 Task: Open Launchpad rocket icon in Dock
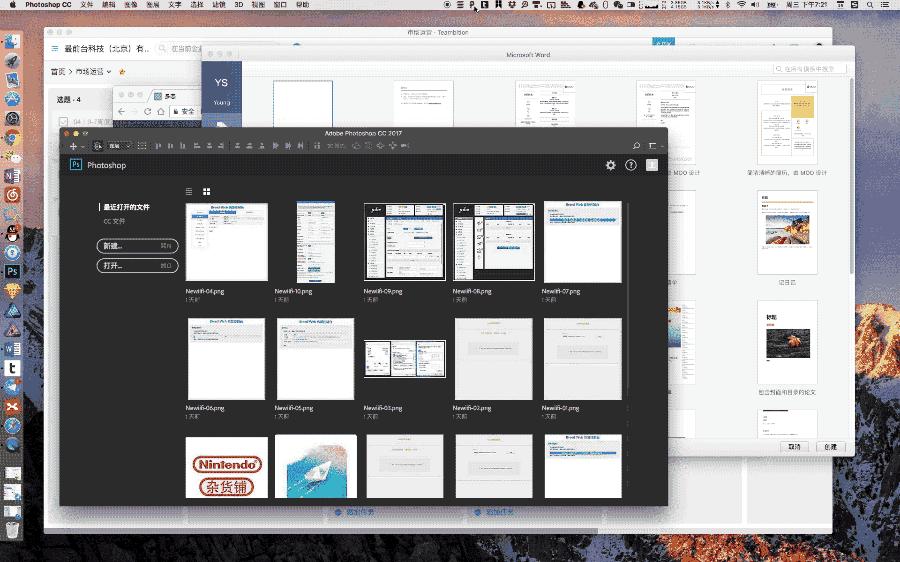tap(12, 61)
